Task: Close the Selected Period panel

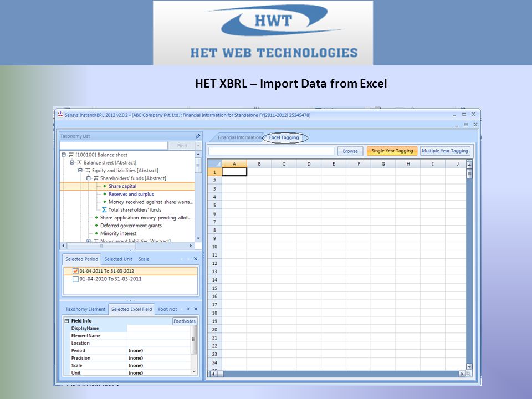Action: (196, 259)
